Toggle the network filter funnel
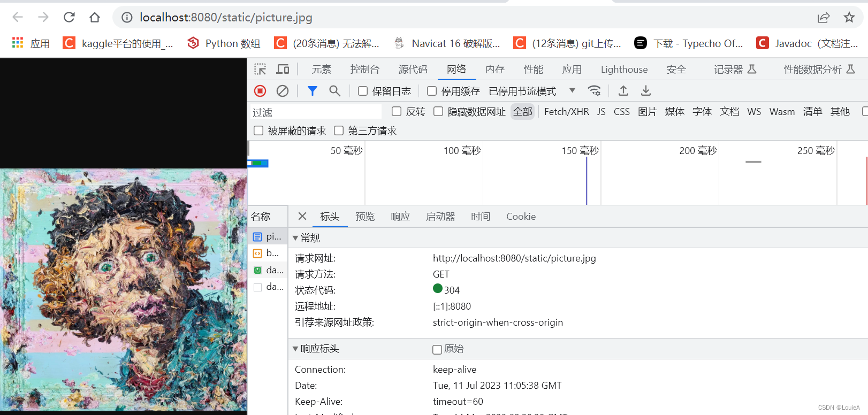This screenshot has width=868, height=415. click(313, 91)
